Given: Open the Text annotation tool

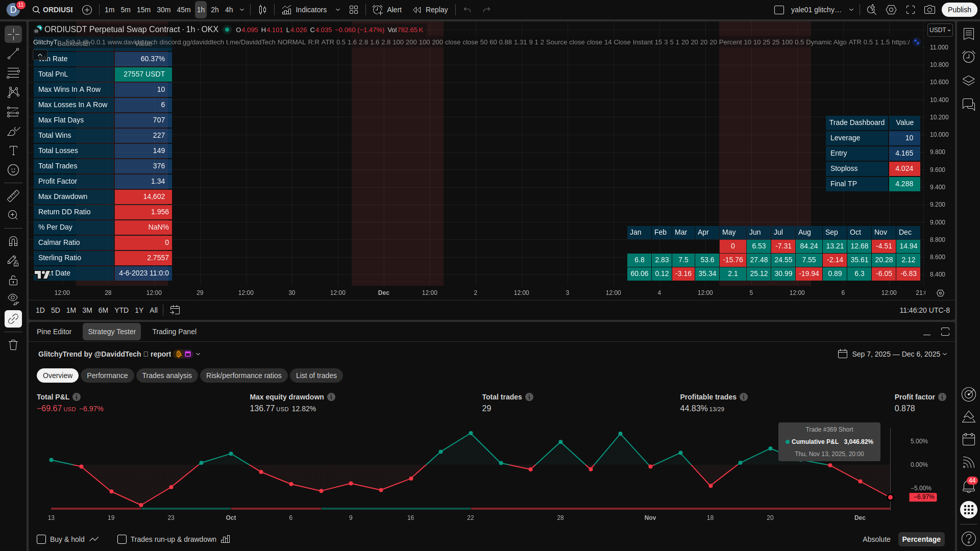Looking at the screenshot, I should click(13, 151).
